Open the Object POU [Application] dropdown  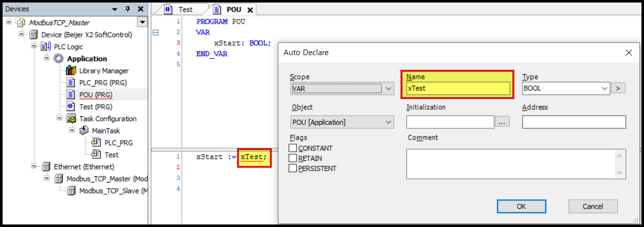(x=389, y=122)
